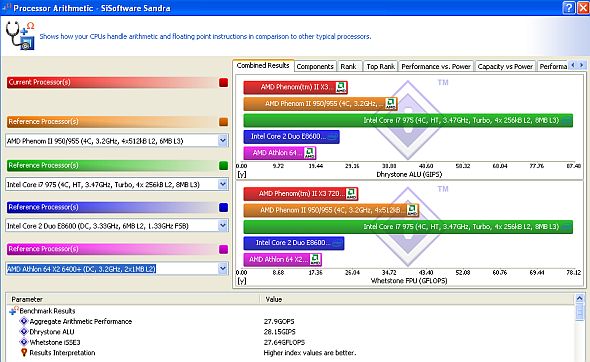The height and width of the screenshot is (362, 590).
Task: Click the AMD logo on Whetstone Athlon 64 X2 bar
Action: coord(315,259)
